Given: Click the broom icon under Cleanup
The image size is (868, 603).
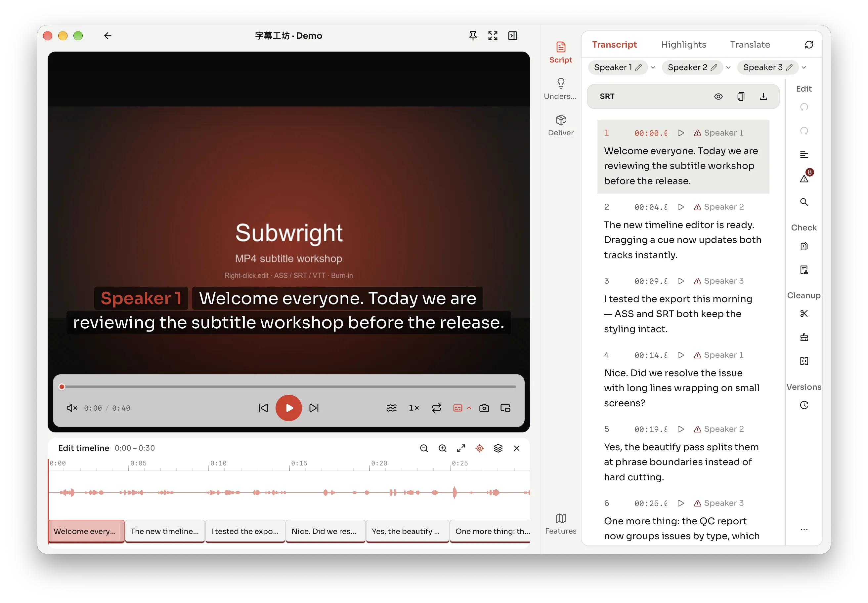Looking at the screenshot, I should 804,338.
